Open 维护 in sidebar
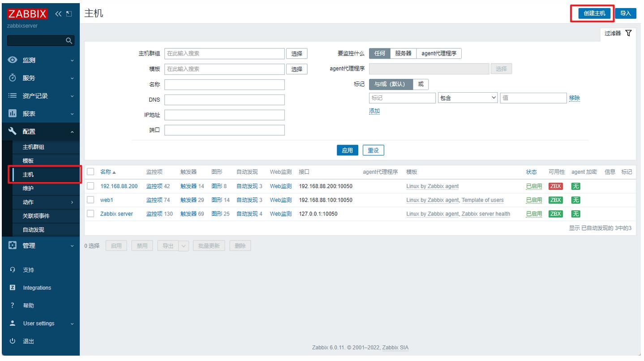 point(28,189)
